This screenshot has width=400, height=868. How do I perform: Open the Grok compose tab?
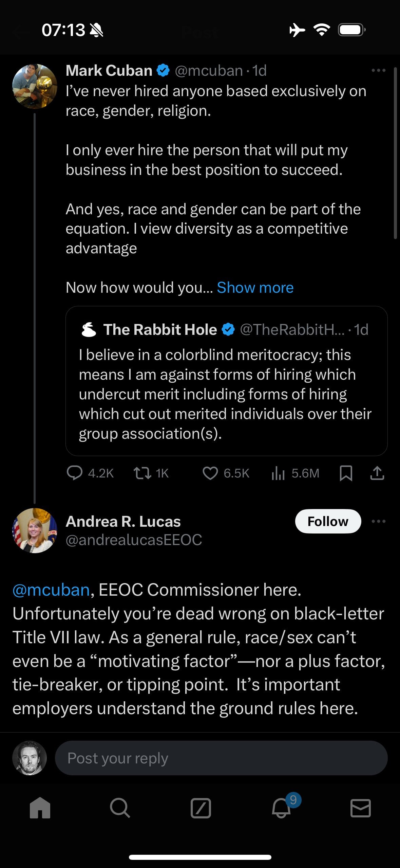click(201, 808)
